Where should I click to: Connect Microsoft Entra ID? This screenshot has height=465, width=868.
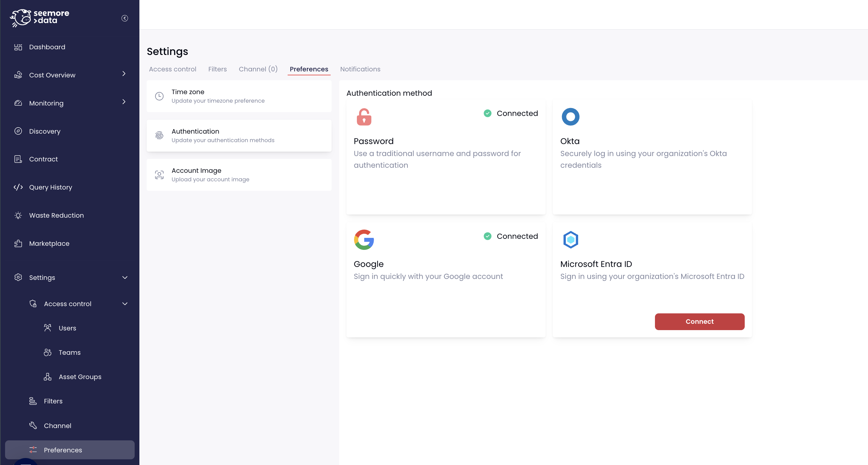pyautogui.click(x=699, y=321)
